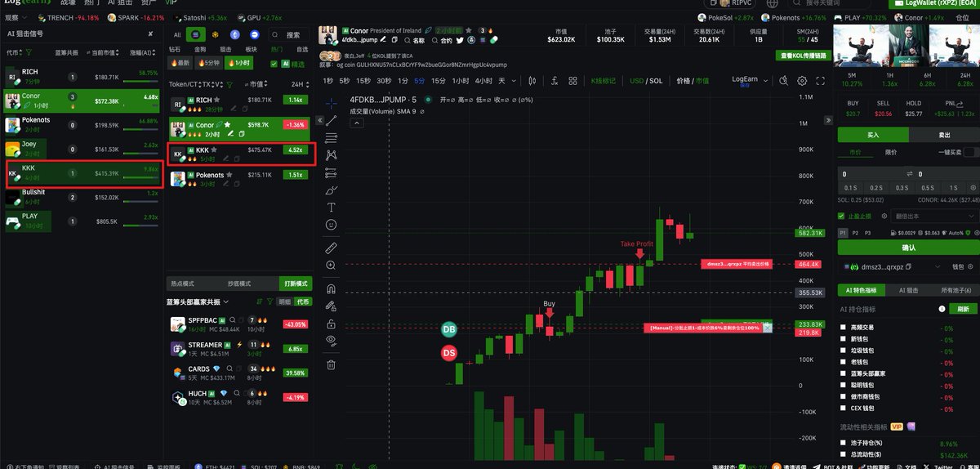Image resolution: width=980 pixels, height=469 pixels.
Task: Check the 聪明钱包 indicator checkbox
Action: click(844, 385)
